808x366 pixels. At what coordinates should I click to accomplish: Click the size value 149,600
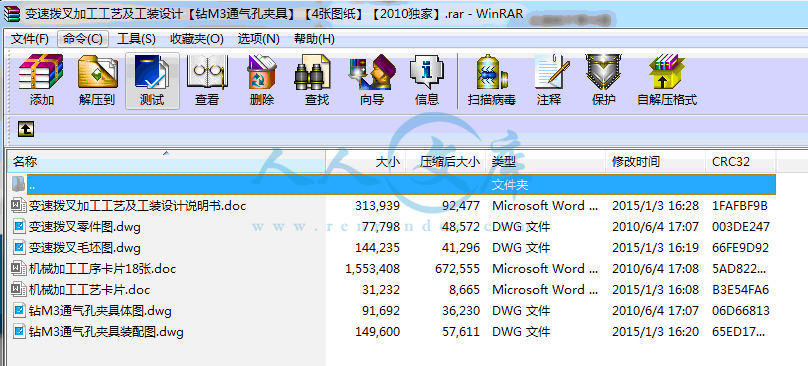click(x=377, y=331)
